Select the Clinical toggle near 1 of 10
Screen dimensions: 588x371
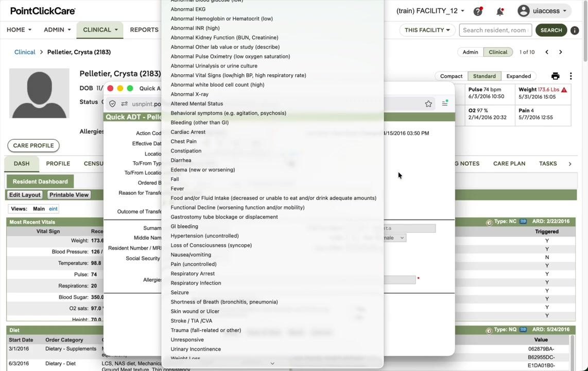pyautogui.click(x=497, y=52)
